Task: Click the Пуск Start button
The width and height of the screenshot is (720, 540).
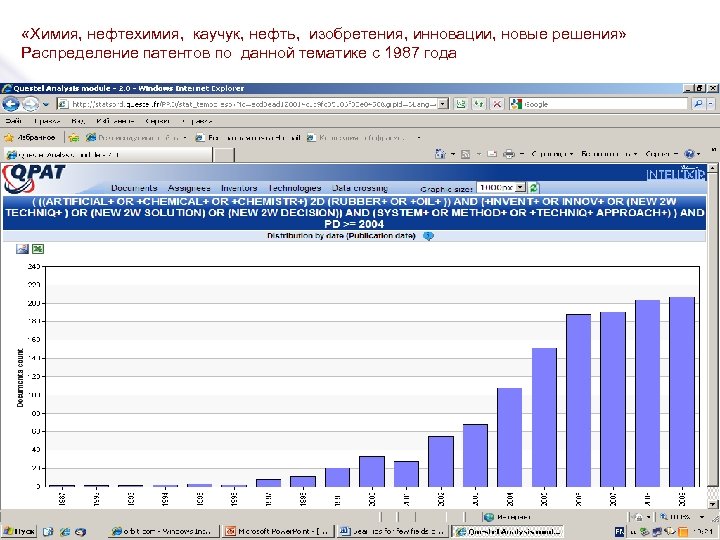Action: click(18, 532)
